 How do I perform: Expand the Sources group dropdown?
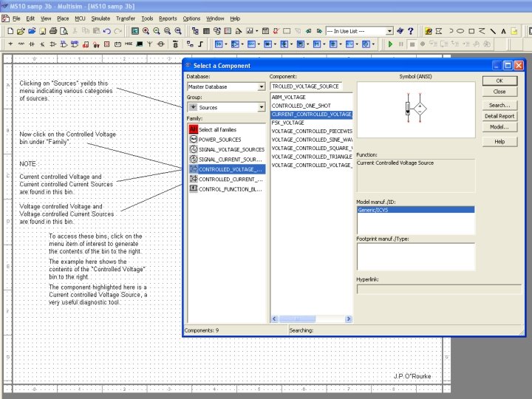point(261,107)
